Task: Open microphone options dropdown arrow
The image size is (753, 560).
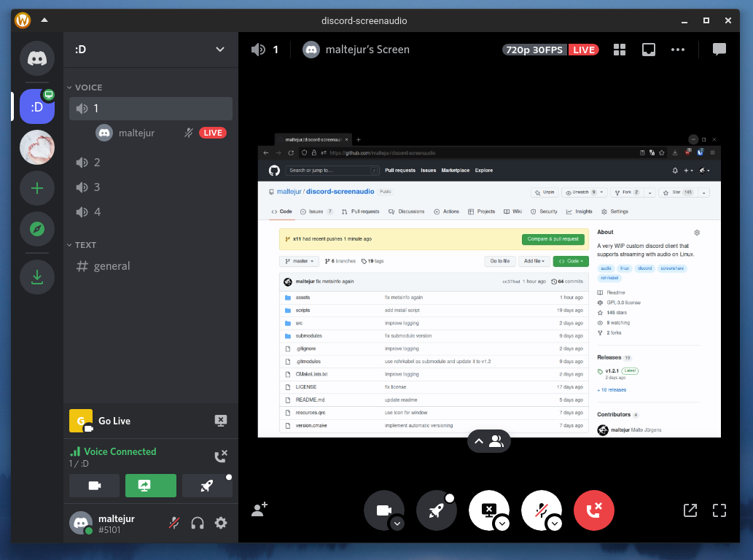Action: 555,524
